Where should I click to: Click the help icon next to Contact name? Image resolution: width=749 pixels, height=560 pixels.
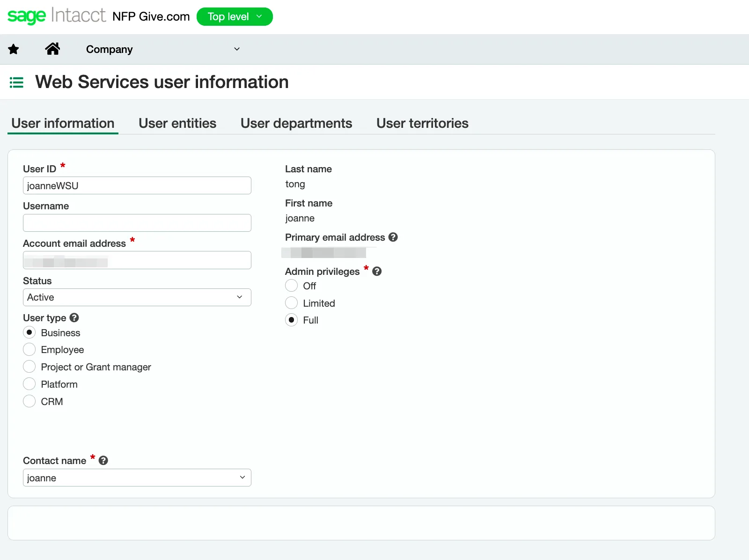(103, 461)
